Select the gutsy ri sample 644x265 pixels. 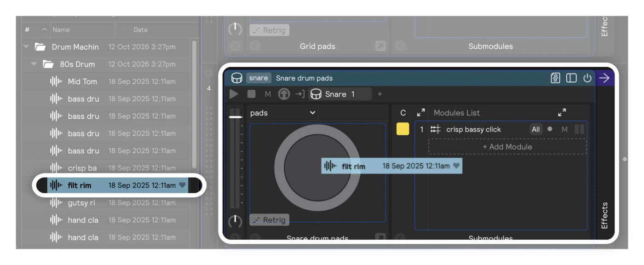tap(81, 202)
